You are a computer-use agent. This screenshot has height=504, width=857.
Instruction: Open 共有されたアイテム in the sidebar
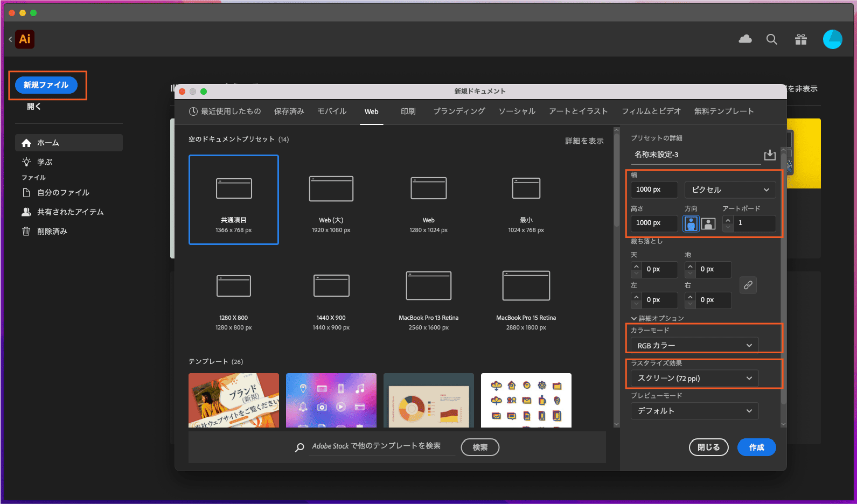click(x=69, y=212)
